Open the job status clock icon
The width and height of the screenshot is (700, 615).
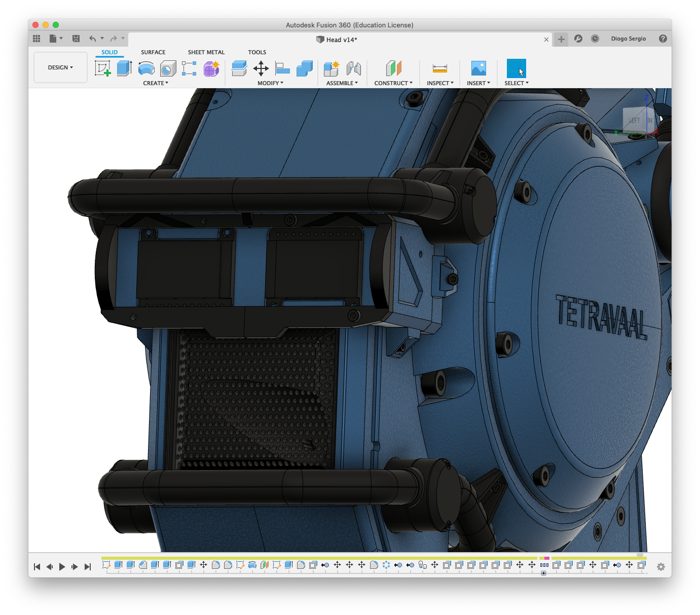tap(595, 39)
